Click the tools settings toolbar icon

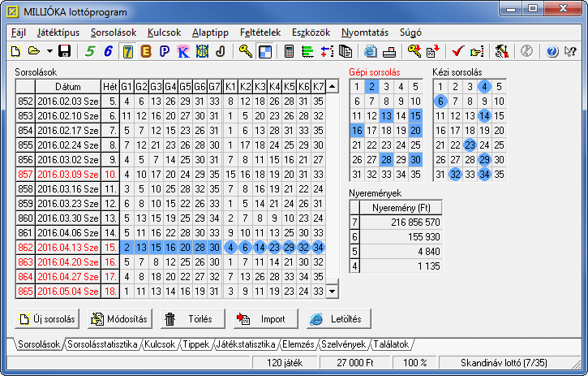pyautogui.click(x=502, y=51)
